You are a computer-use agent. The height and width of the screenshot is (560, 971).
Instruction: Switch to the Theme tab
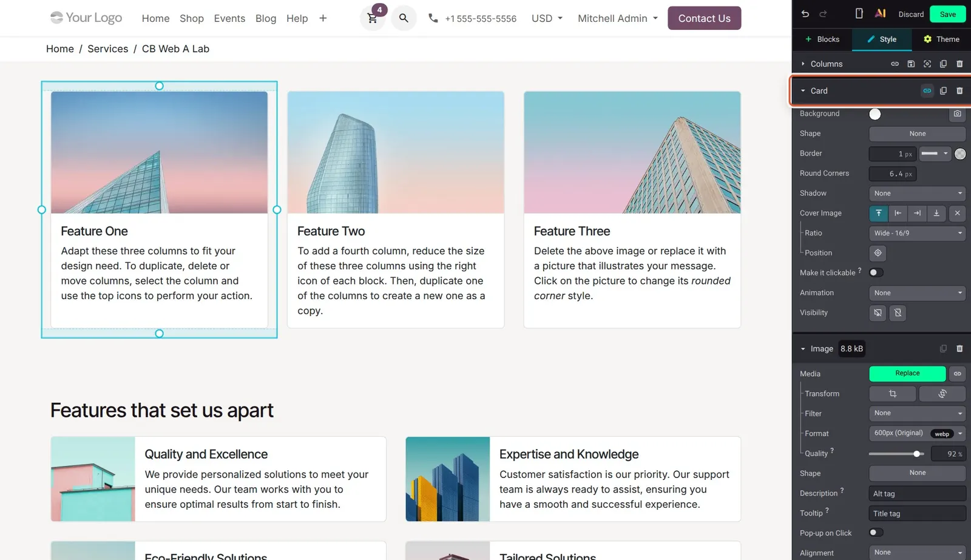click(941, 39)
